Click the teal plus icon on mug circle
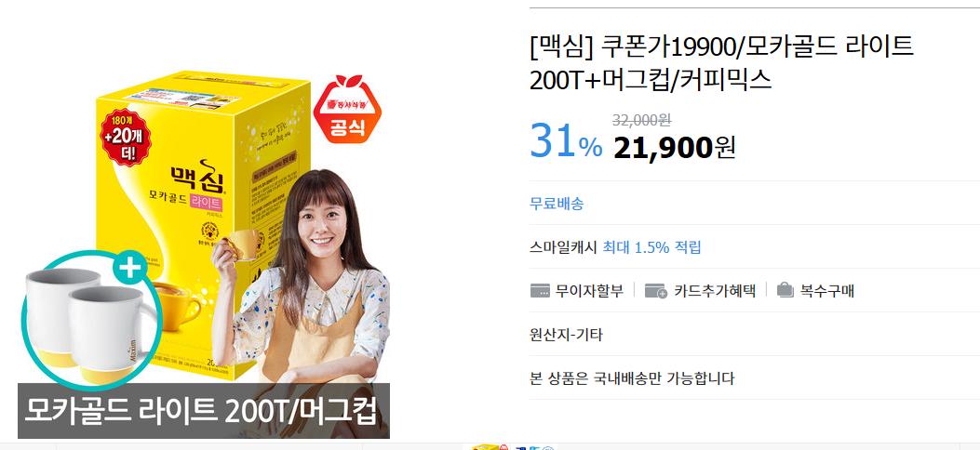 pyautogui.click(x=128, y=269)
